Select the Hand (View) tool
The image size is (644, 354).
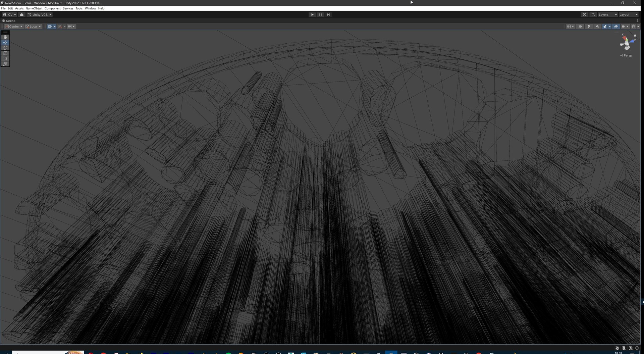click(x=5, y=37)
